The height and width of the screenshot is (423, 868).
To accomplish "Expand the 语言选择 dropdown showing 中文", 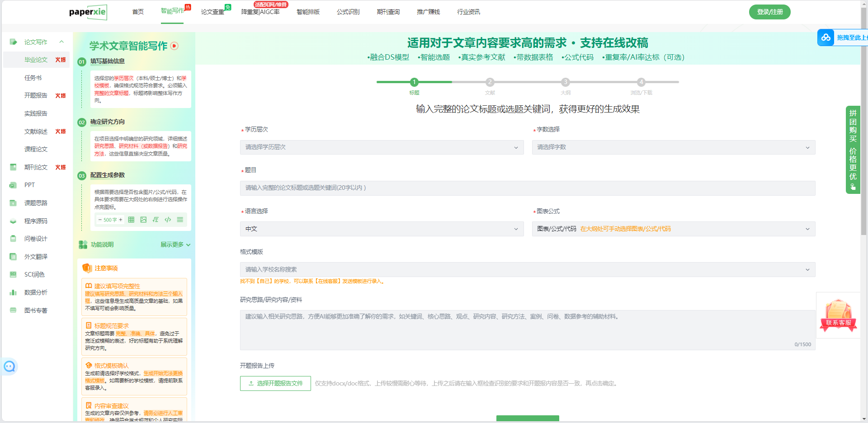I will (381, 229).
